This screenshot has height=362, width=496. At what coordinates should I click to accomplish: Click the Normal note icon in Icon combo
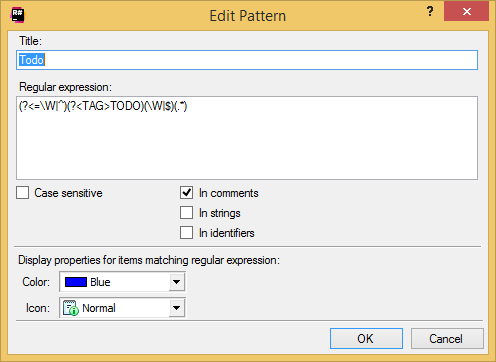(x=71, y=308)
